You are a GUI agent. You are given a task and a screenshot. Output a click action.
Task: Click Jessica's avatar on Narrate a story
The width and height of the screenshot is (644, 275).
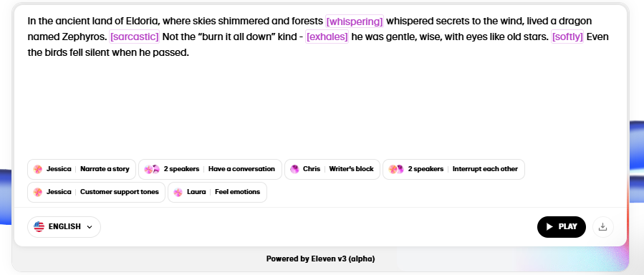(38, 169)
